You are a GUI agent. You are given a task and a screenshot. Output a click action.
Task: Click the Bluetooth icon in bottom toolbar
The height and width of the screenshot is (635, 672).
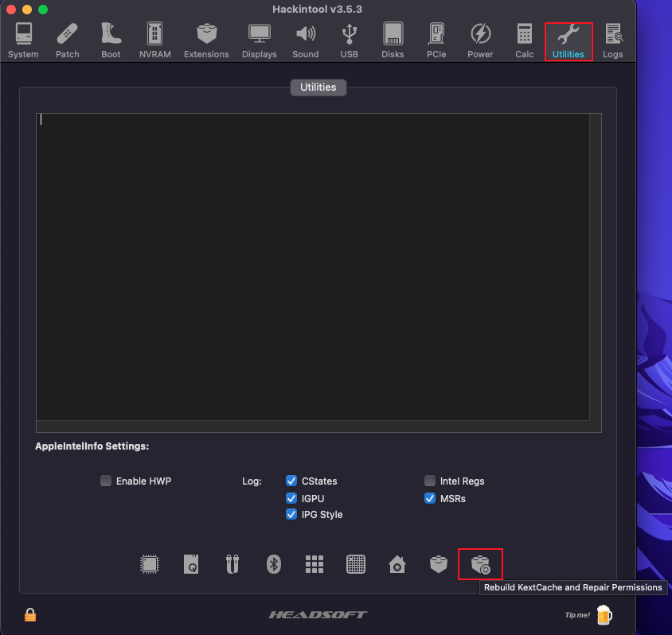click(273, 564)
